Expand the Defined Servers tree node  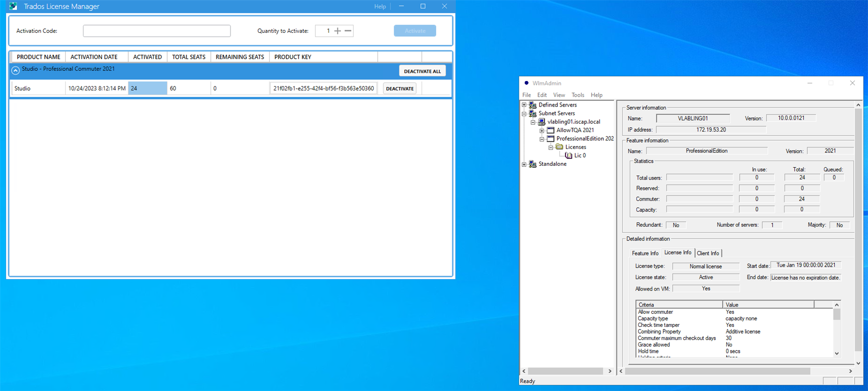pyautogui.click(x=524, y=105)
